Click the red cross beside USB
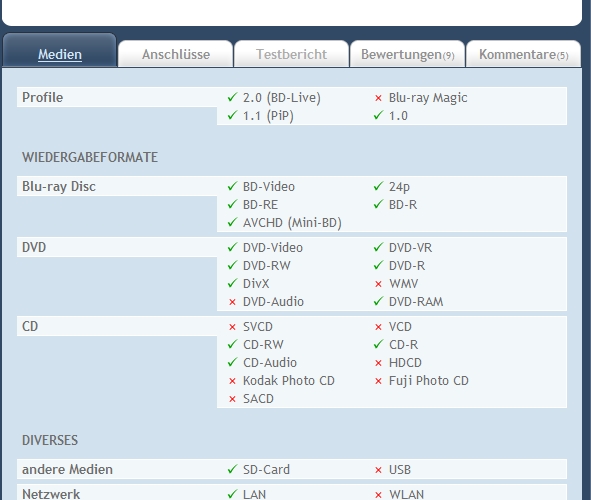The image size is (591, 500). [378, 470]
